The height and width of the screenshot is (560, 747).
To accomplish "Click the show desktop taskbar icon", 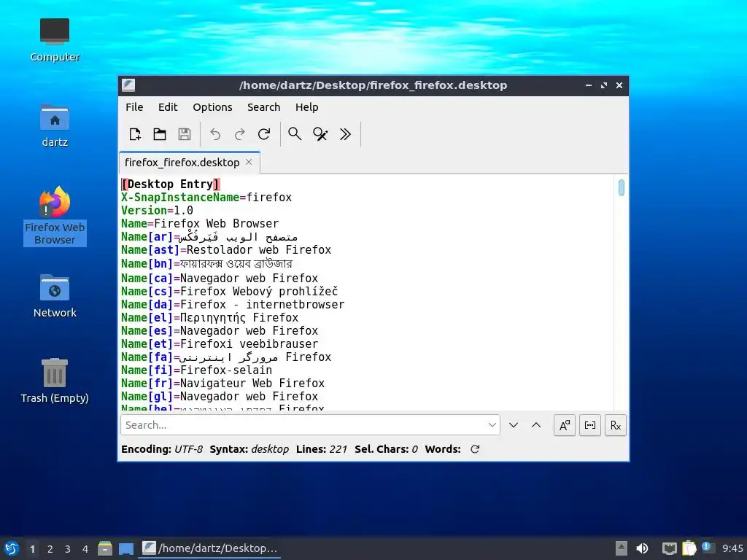I will pos(126,548).
